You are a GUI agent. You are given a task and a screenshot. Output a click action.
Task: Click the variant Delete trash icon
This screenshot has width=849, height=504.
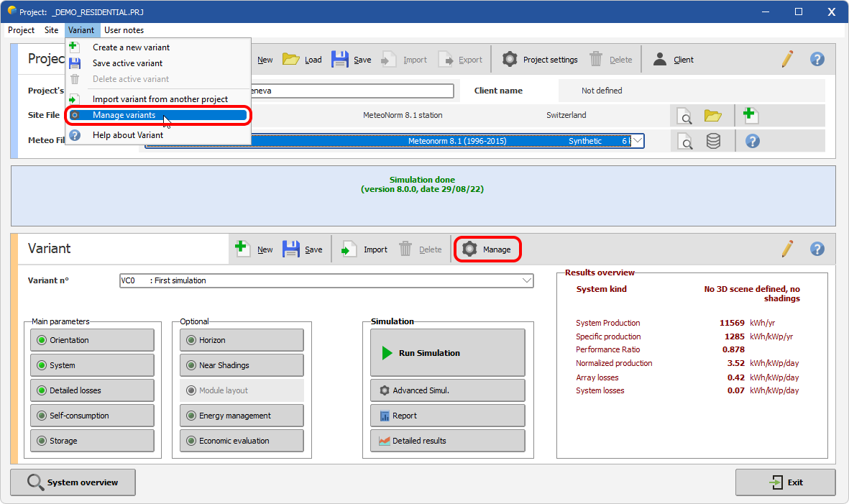405,249
